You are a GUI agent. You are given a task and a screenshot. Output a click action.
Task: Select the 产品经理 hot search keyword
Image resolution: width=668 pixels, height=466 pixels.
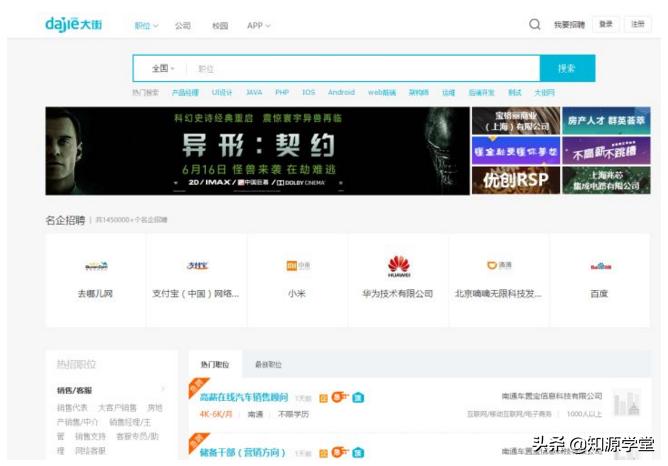tap(185, 92)
